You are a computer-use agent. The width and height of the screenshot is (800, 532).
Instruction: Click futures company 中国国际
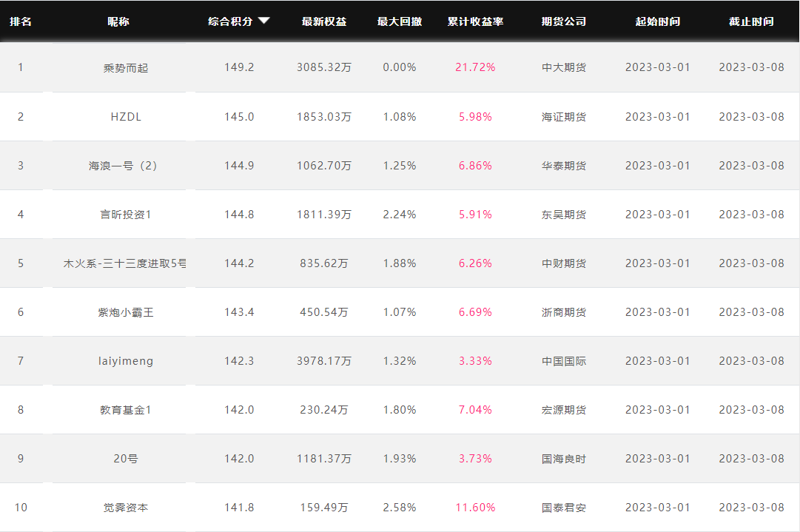point(564,361)
